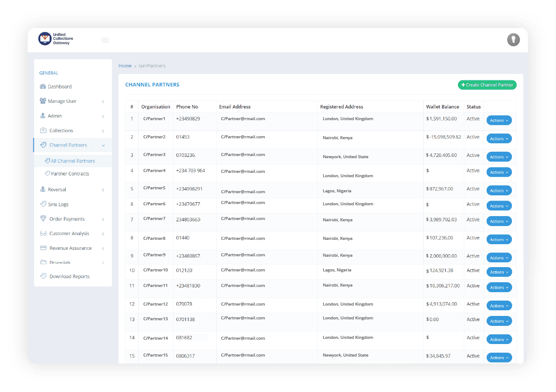
Task: Click the Sms Logs icon
Action: coord(43,204)
